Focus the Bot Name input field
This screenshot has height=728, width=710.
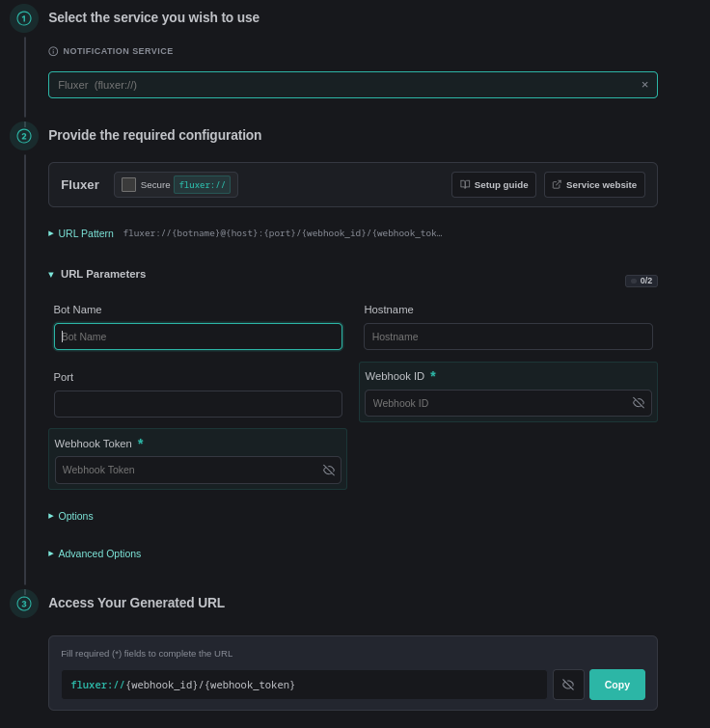(x=198, y=337)
